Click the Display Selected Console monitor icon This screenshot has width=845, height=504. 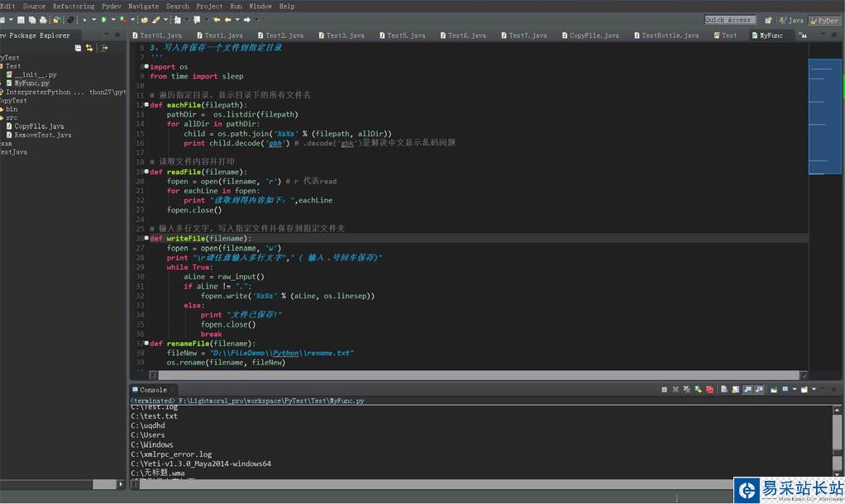[785, 389]
